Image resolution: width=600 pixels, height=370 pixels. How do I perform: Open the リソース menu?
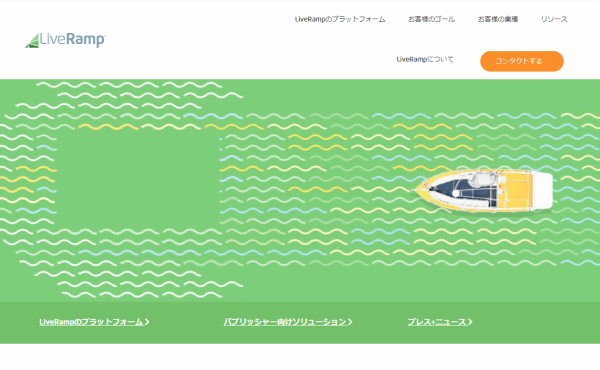tap(554, 19)
